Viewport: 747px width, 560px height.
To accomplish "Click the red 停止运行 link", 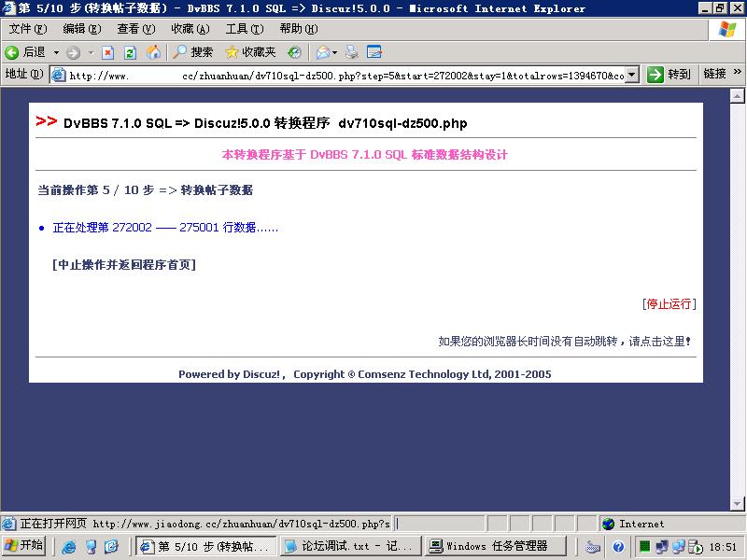I will point(669,304).
